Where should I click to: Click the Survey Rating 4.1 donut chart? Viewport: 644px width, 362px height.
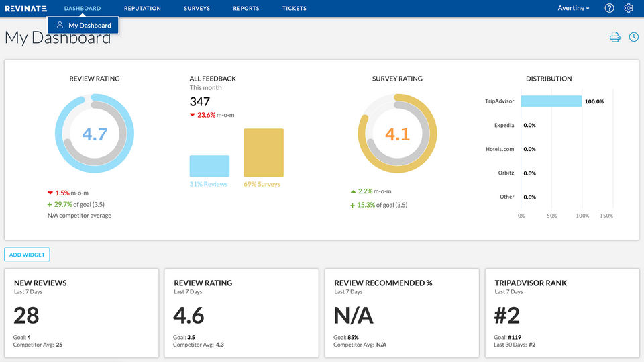coord(397,134)
